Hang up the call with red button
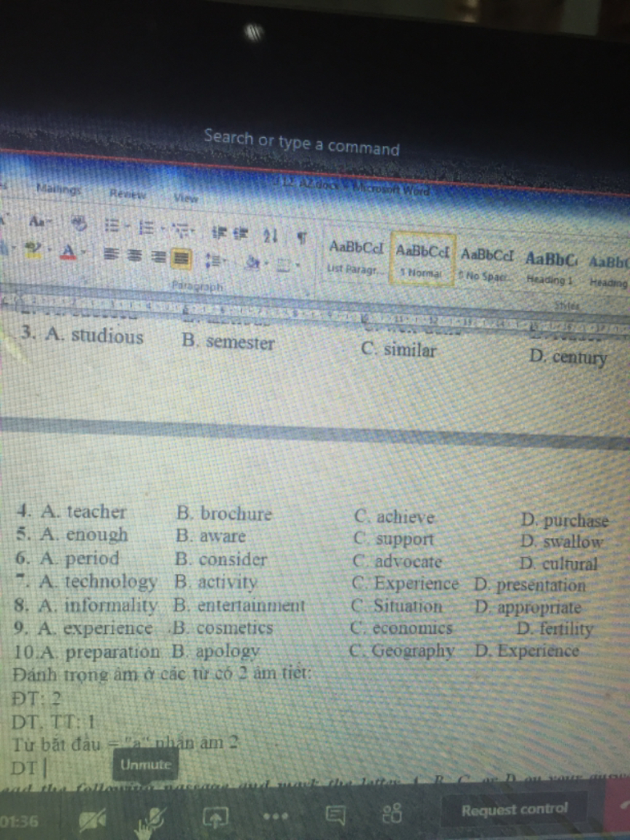Viewport: 630px width, 840px height. [x=619, y=804]
